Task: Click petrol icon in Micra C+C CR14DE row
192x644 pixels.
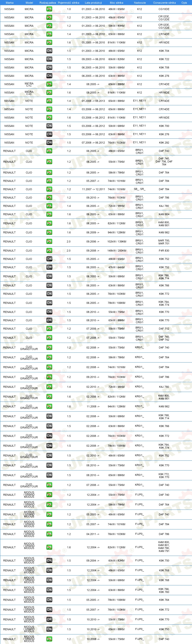Action: [49, 84]
